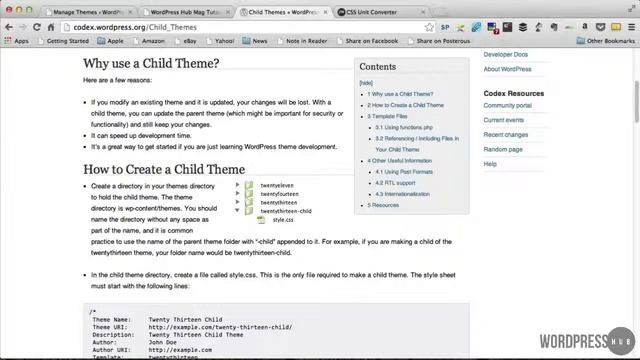Viewport: 640px width, 360px height.
Task: Open the eBay bookmark
Action: click(x=186, y=41)
